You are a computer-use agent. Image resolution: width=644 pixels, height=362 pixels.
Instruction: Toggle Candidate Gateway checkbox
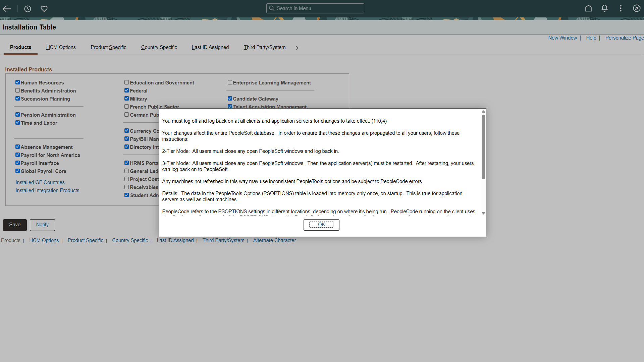(230, 99)
